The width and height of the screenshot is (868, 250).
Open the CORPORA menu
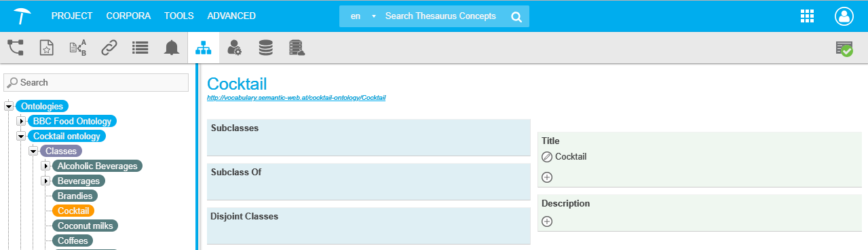click(129, 16)
